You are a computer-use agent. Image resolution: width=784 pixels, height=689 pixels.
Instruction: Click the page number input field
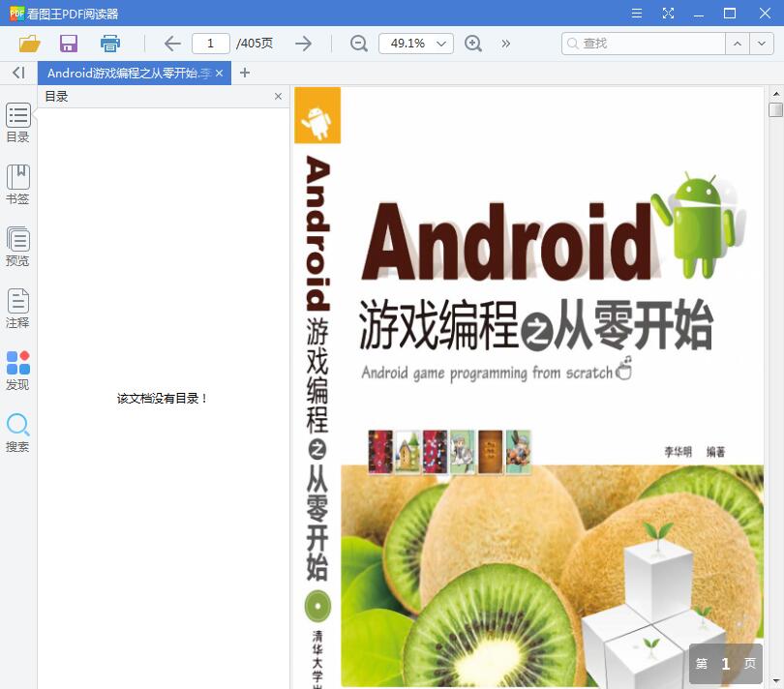point(210,44)
